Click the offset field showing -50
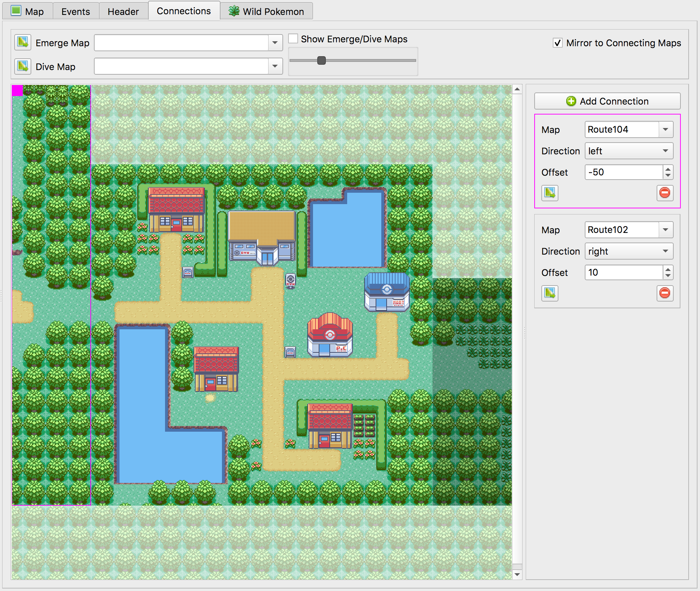 click(x=624, y=172)
